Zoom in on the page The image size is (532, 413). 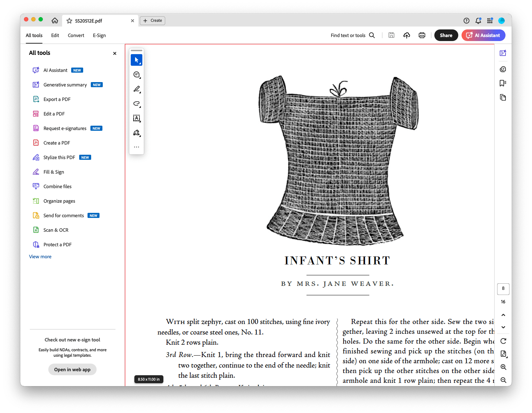(x=503, y=367)
